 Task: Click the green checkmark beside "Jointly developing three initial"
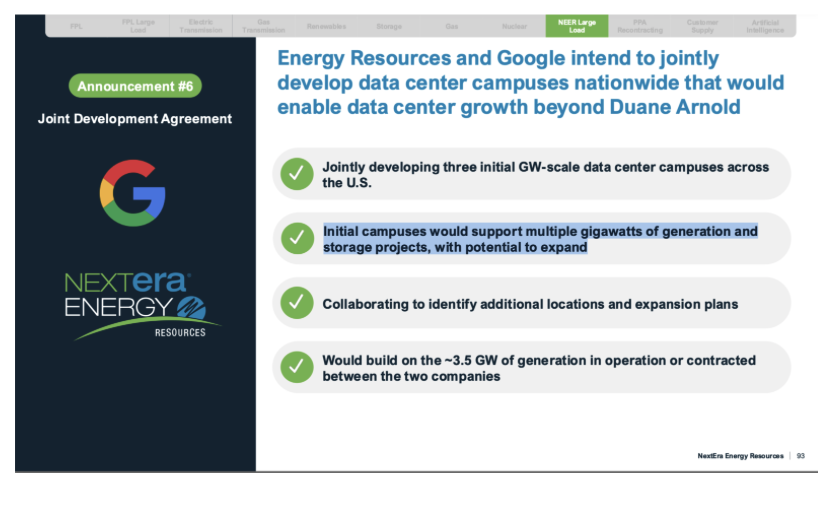point(297,174)
